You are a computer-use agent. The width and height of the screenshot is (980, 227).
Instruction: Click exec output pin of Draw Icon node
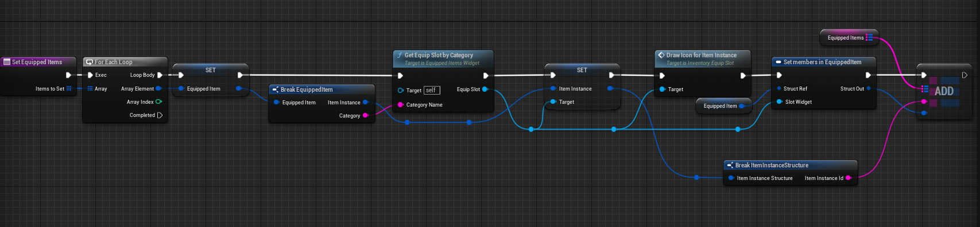[743, 76]
